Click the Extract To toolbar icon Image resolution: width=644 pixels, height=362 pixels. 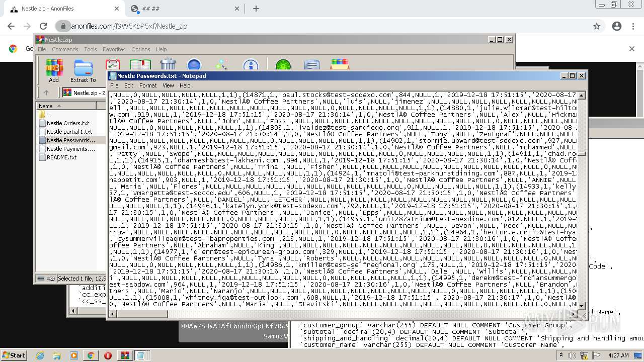coord(83,70)
